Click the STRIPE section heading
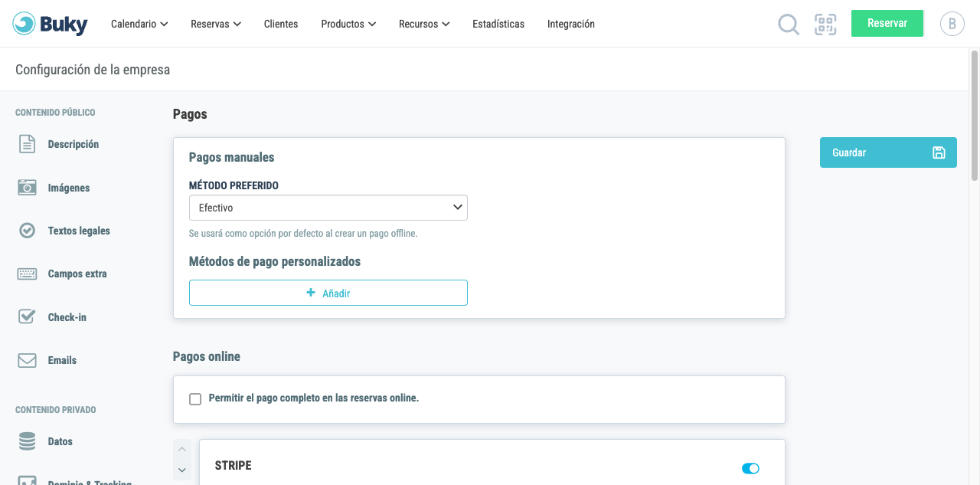980x485 pixels. (x=234, y=465)
